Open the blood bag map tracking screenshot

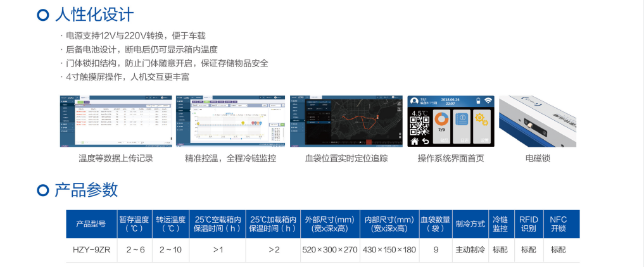pyautogui.click(x=346, y=121)
